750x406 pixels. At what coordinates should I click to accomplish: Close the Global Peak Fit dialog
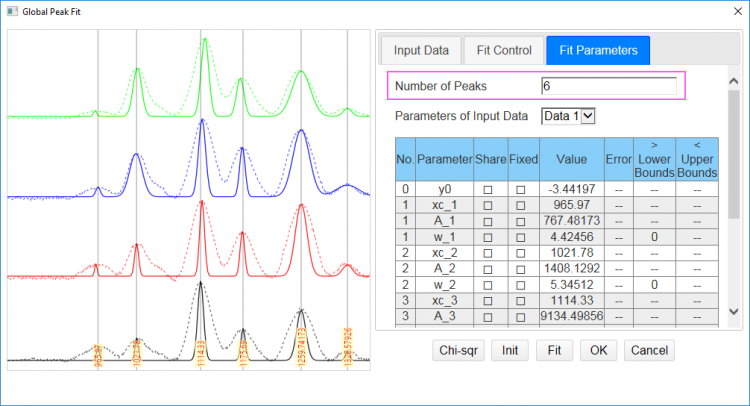point(732,10)
